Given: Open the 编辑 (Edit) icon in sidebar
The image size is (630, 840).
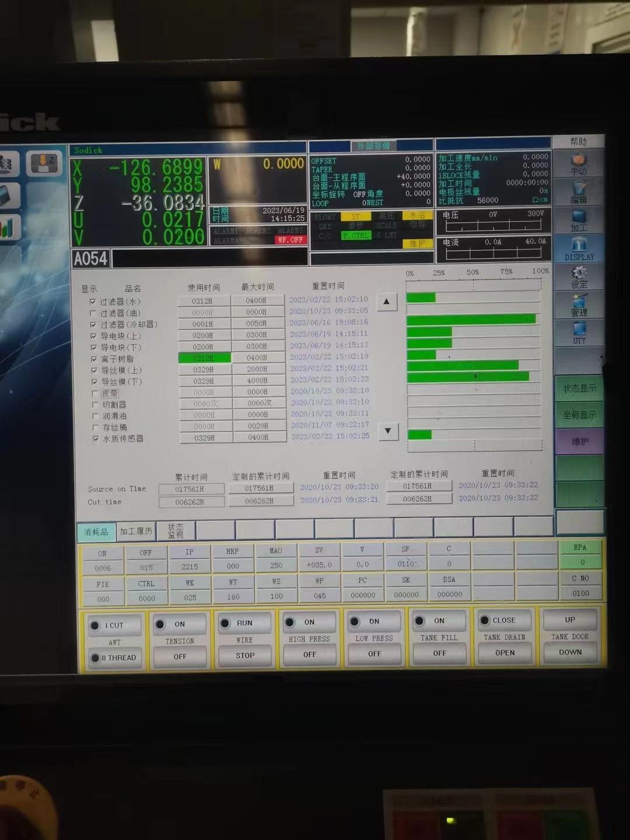Looking at the screenshot, I should tap(579, 191).
